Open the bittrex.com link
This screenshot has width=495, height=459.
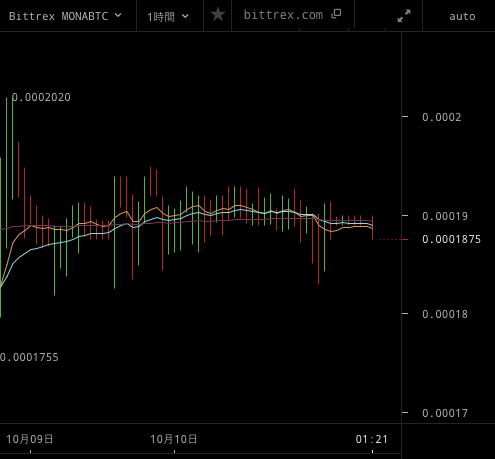pos(283,15)
